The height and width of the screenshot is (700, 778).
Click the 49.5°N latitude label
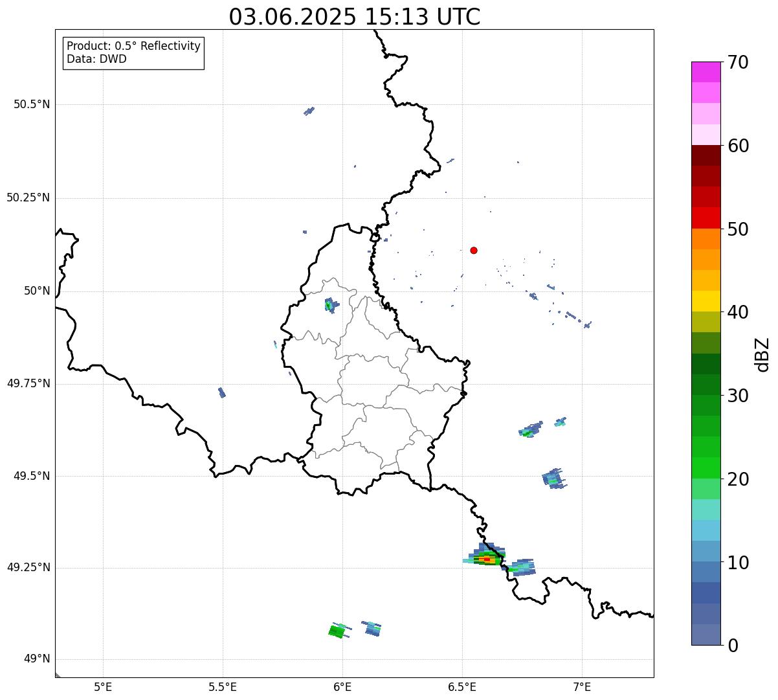coord(32,476)
